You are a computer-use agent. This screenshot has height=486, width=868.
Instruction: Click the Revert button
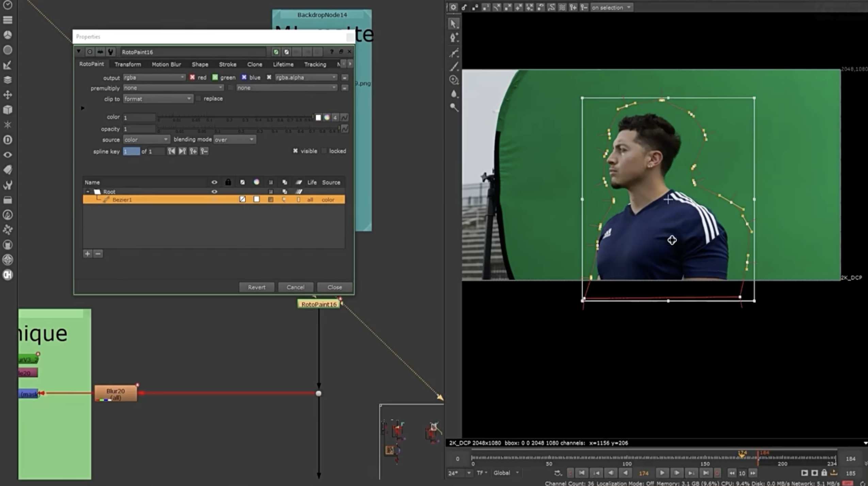coord(256,287)
